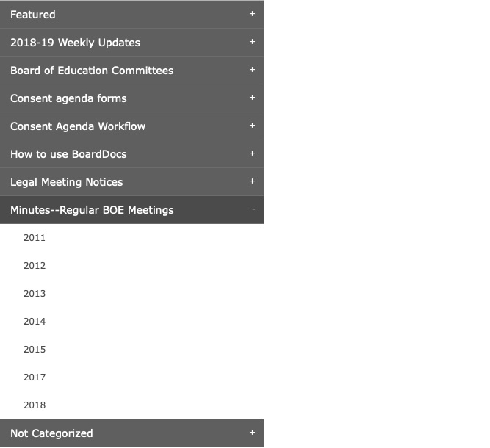The height and width of the screenshot is (448, 490).
Task: Open the 2015 minutes entry
Action: click(x=35, y=350)
